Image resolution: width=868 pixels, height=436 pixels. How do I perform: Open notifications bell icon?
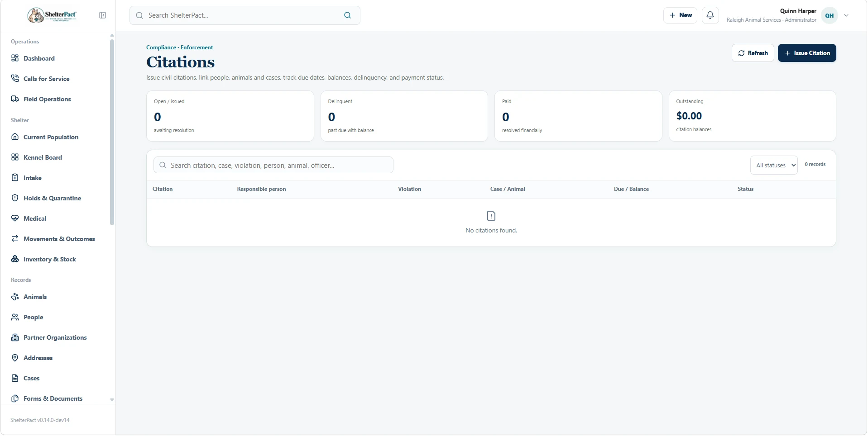point(710,15)
